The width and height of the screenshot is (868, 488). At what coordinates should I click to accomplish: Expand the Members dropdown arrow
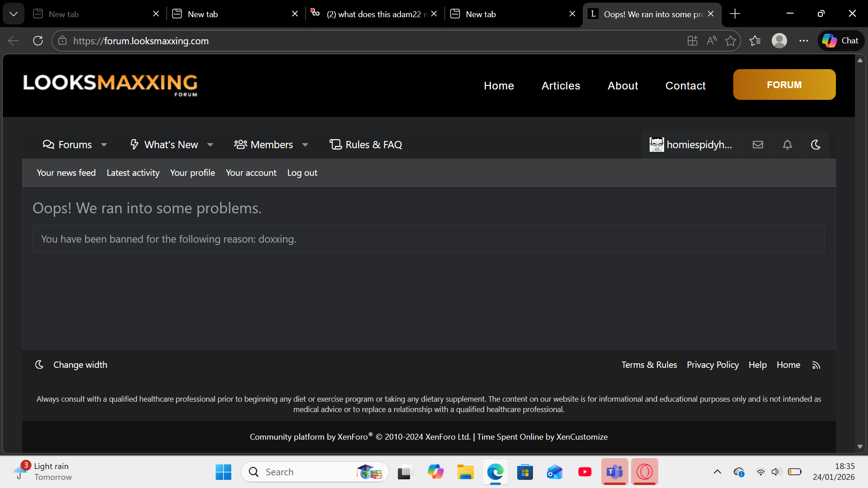(x=305, y=145)
